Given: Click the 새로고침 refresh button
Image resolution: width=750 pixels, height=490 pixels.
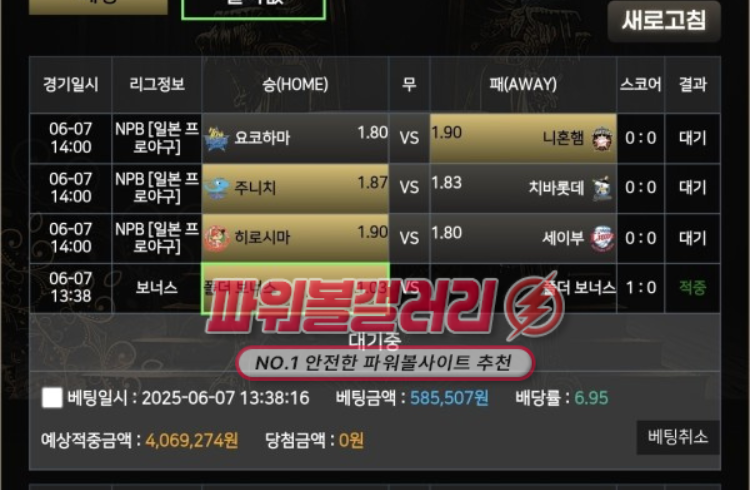Looking at the screenshot, I should click(x=664, y=21).
